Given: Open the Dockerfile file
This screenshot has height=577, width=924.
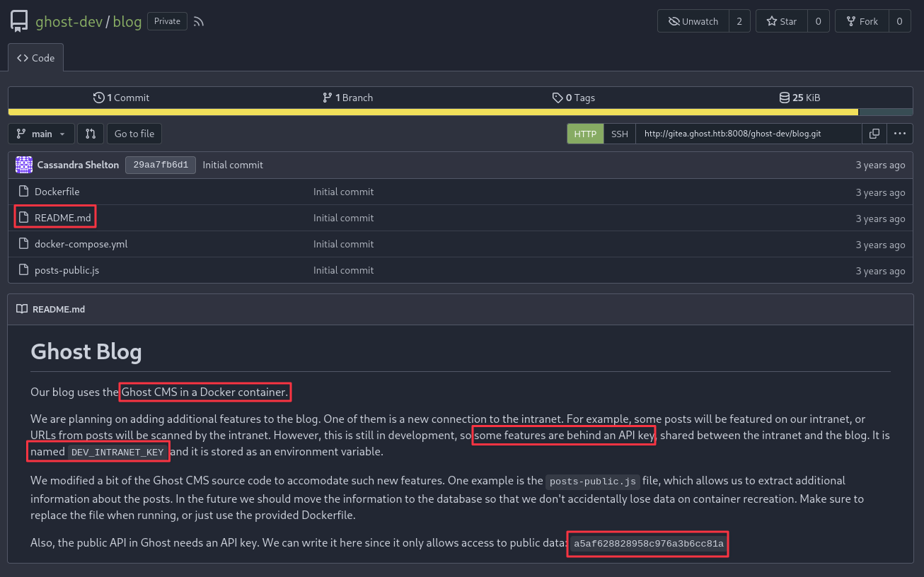Looking at the screenshot, I should pyautogui.click(x=57, y=192).
